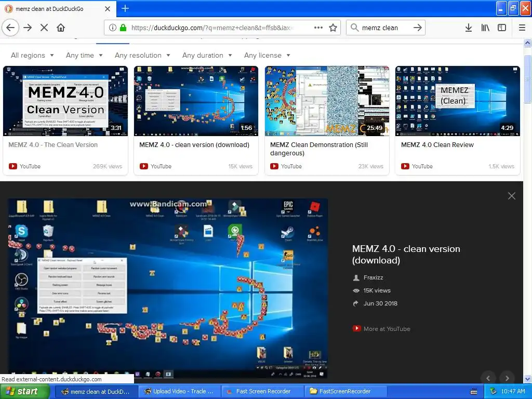
Task: Go to previous video in detail panel
Action: click(x=488, y=378)
